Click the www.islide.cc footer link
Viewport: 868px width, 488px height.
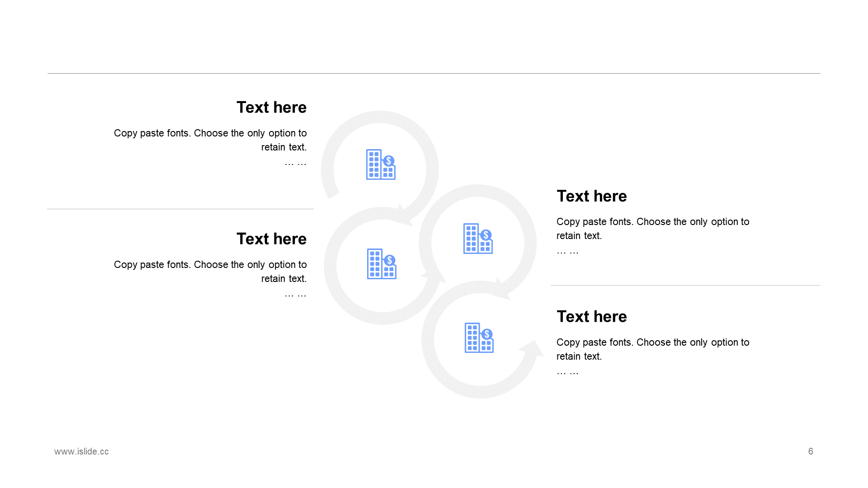[x=81, y=451]
